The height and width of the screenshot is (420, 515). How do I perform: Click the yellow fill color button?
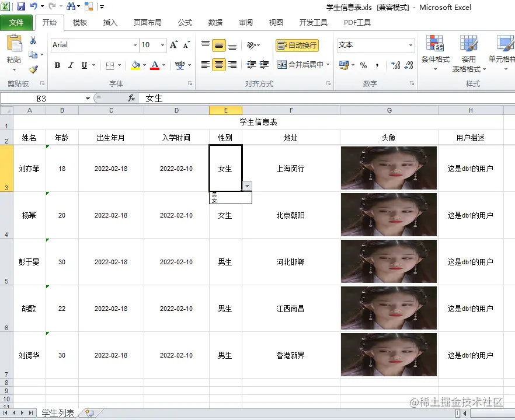pos(135,65)
